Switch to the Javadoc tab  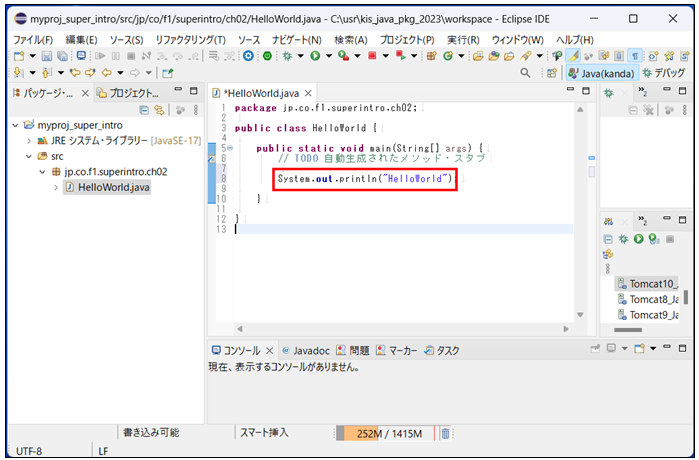[x=306, y=350]
